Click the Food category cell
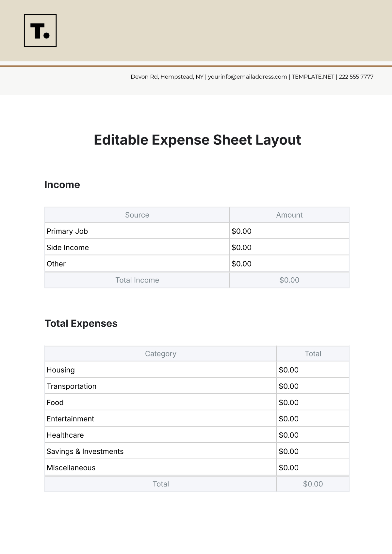 click(160, 403)
